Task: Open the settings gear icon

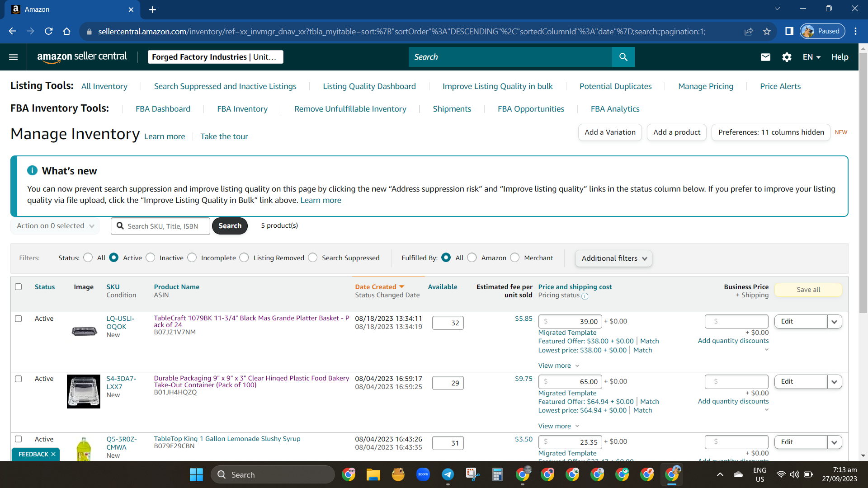Action: tap(787, 57)
